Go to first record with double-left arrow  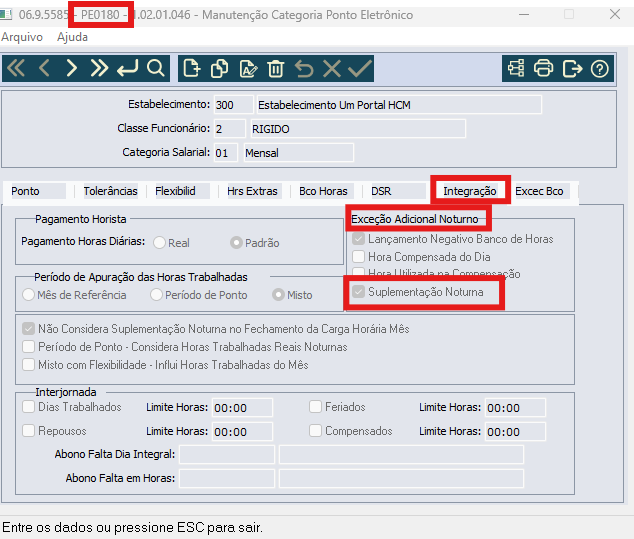click(x=16, y=68)
